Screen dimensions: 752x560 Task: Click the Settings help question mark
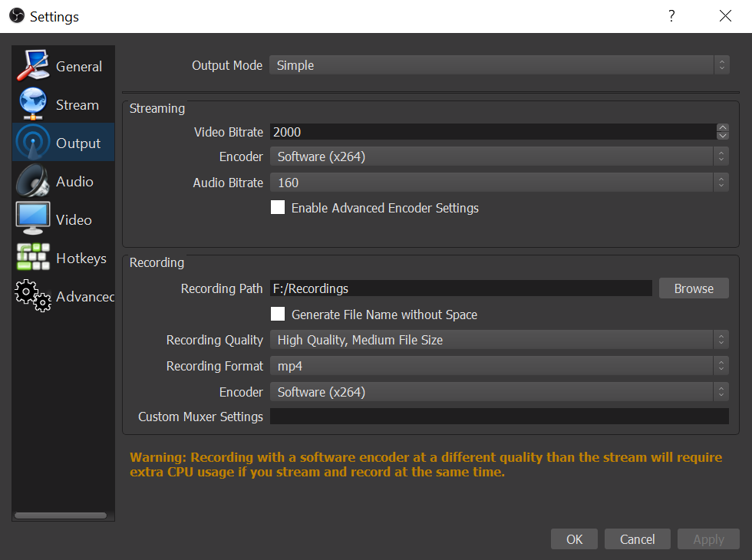(x=671, y=15)
